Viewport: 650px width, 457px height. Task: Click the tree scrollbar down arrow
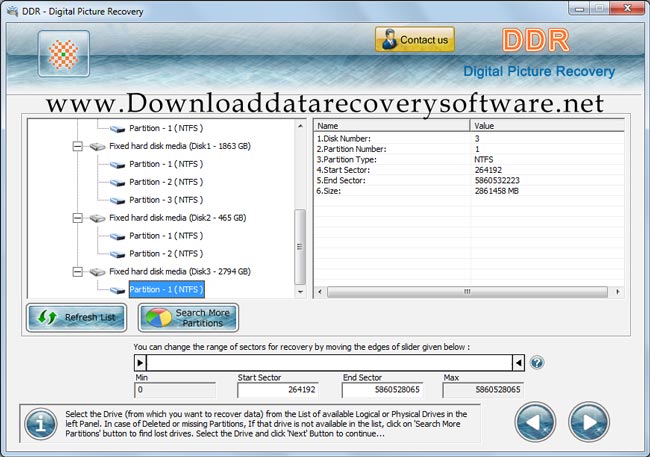click(300, 292)
